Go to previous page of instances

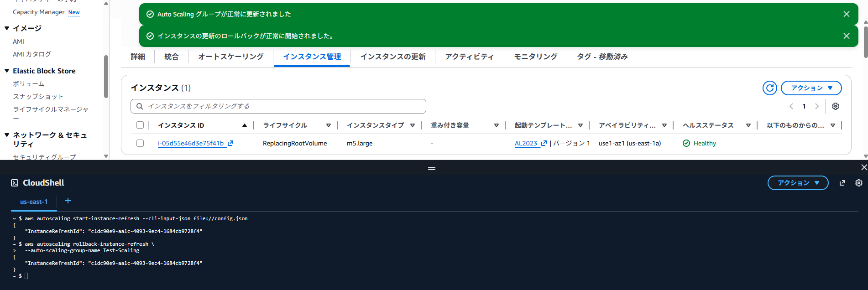[791, 106]
